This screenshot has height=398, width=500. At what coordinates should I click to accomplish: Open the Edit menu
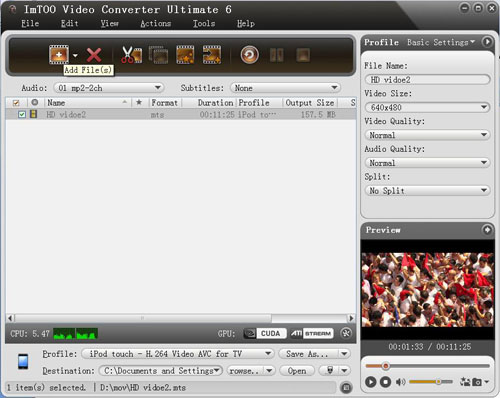point(69,23)
